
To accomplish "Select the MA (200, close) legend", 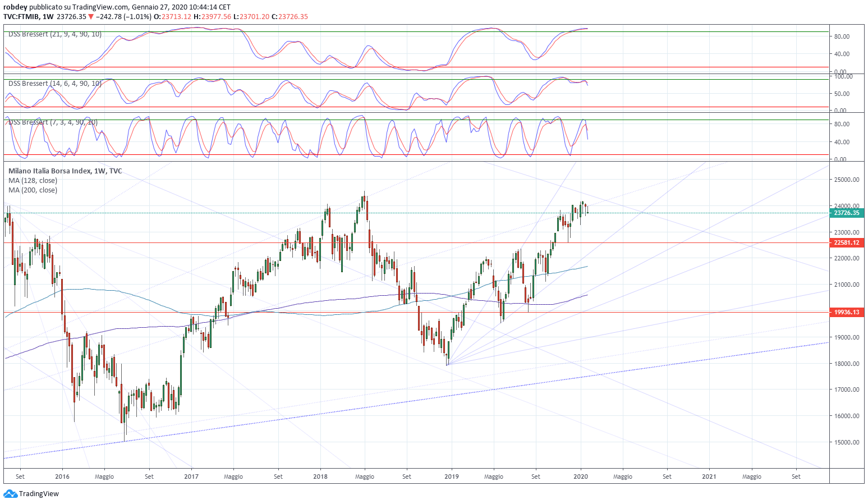I will tap(33, 190).
